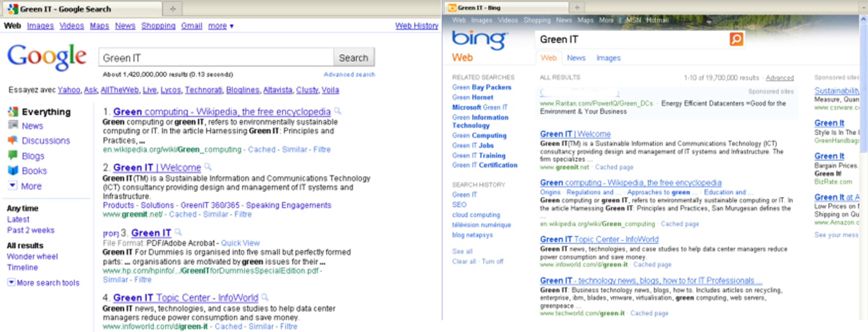
Task: Open the More menu in Bing top bar
Action: tap(606, 20)
